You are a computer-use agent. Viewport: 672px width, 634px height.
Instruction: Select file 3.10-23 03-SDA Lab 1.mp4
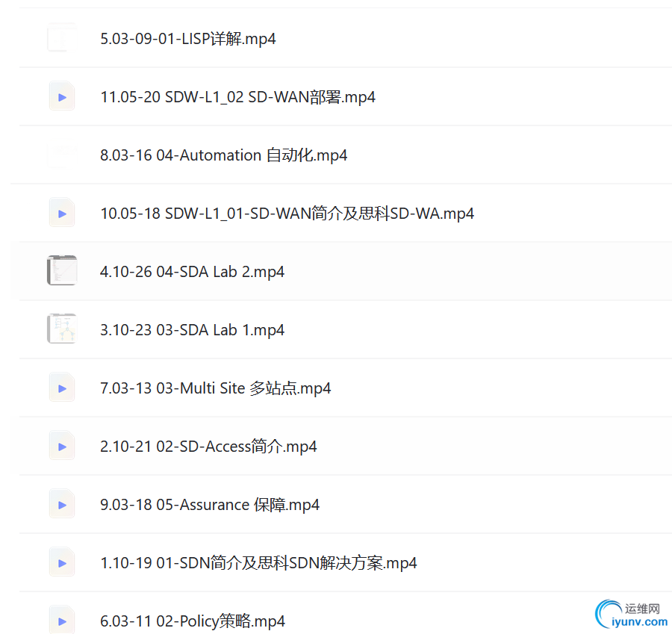click(192, 330)
